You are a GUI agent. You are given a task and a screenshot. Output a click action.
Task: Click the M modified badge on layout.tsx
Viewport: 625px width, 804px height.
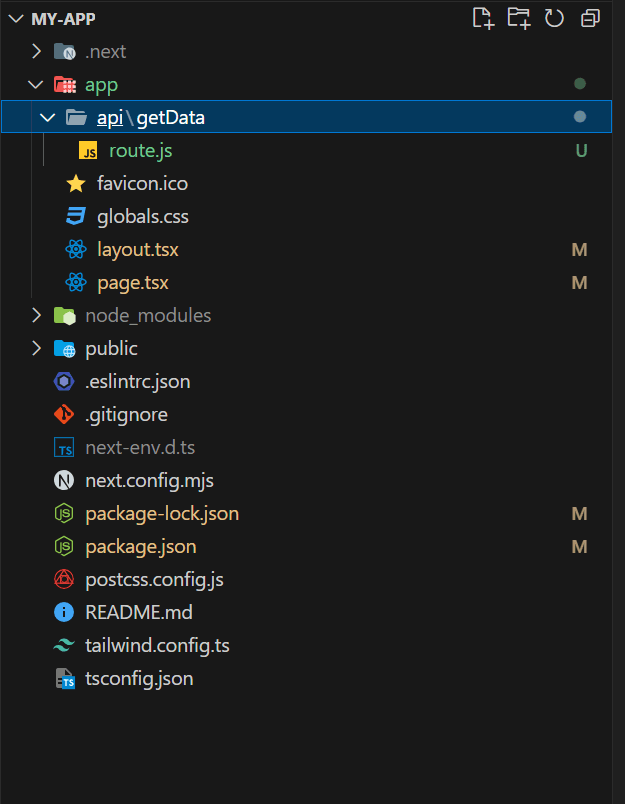click(579, 250)
